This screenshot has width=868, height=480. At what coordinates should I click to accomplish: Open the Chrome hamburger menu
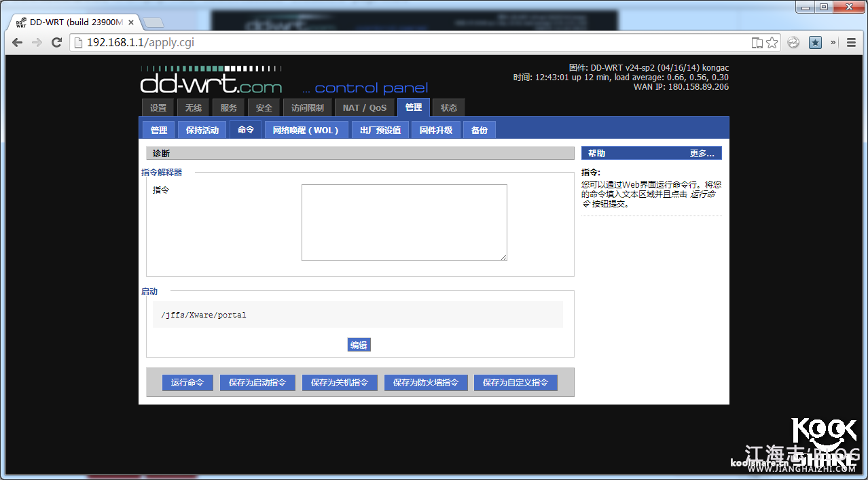click(x=851, y=43)
